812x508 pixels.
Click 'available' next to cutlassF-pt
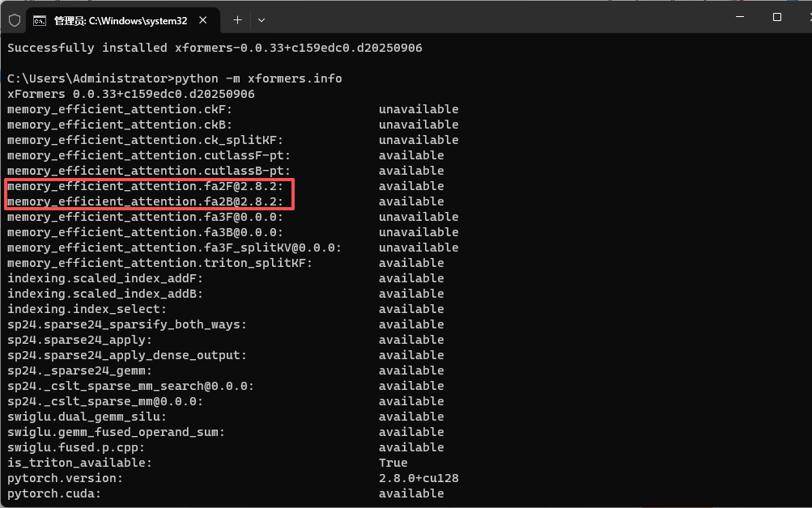[x=410, y=155]
